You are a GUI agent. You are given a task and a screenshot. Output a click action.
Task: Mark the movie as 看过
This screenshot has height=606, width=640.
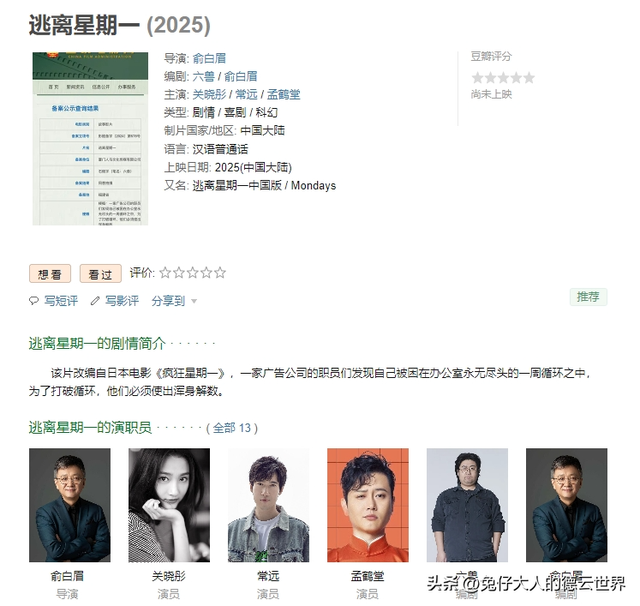tap(100, 274)
